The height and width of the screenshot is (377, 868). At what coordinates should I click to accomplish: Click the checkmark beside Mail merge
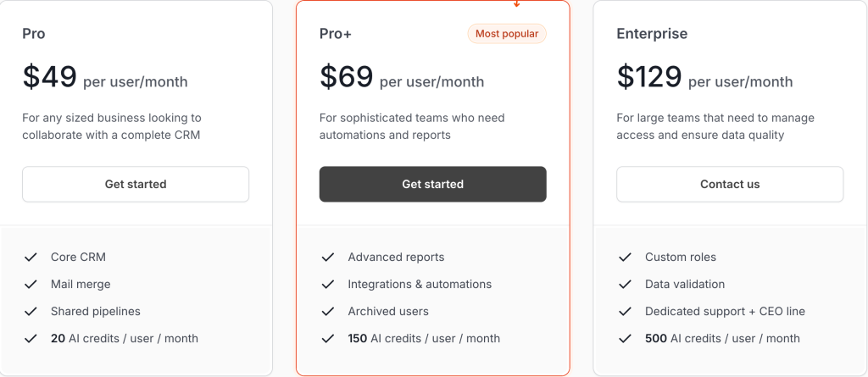click(31, 285)
